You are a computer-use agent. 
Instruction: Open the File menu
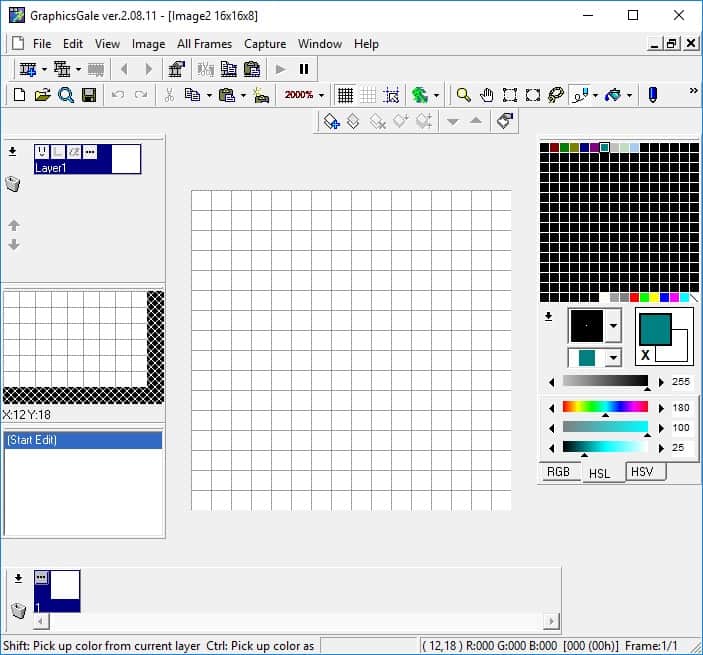pos(42,44)
